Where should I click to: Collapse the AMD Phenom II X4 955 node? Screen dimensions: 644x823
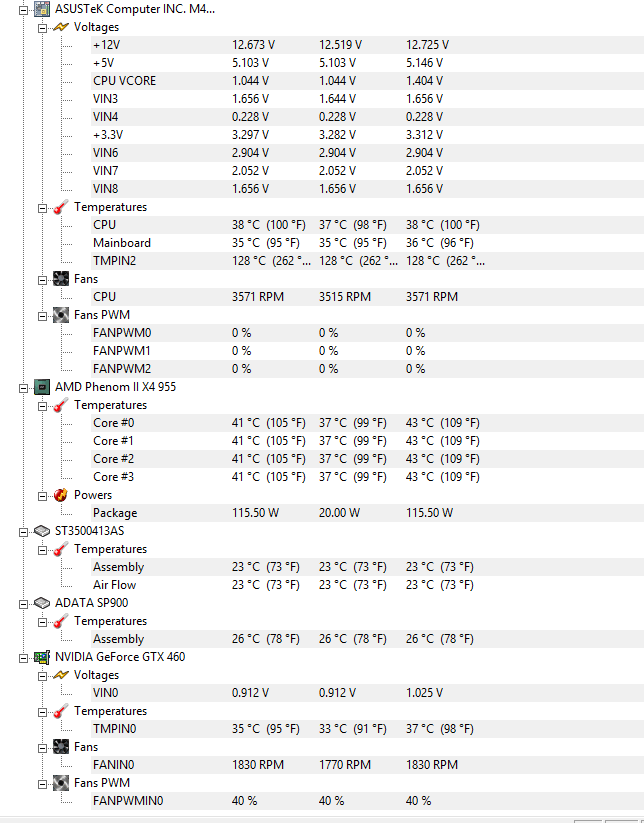click(x=23, y=388)
